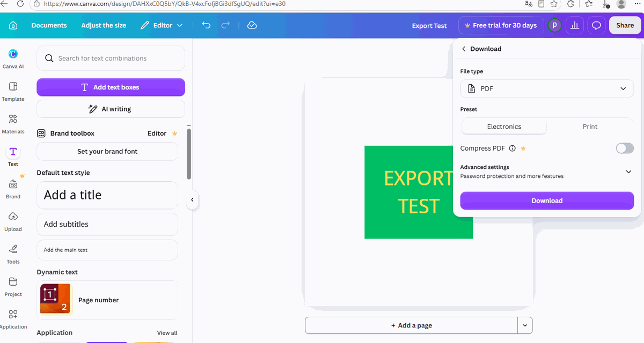Go to Canva home icon
The image size is (644, 343).
pos(13,25)
